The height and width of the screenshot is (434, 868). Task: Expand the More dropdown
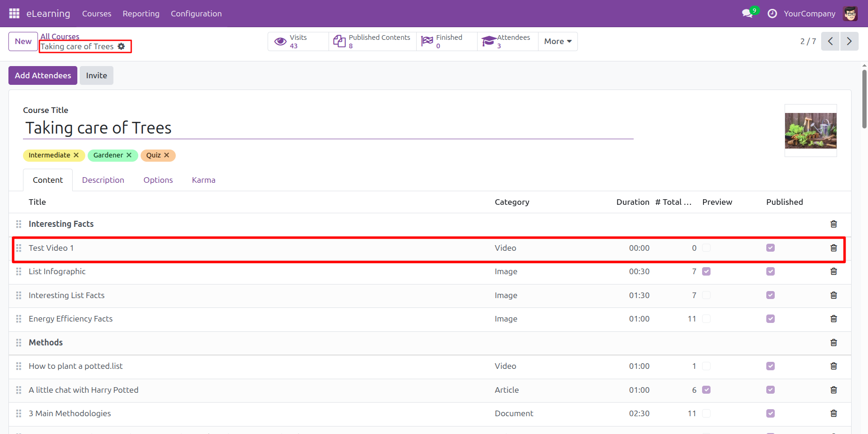[557, 41]
